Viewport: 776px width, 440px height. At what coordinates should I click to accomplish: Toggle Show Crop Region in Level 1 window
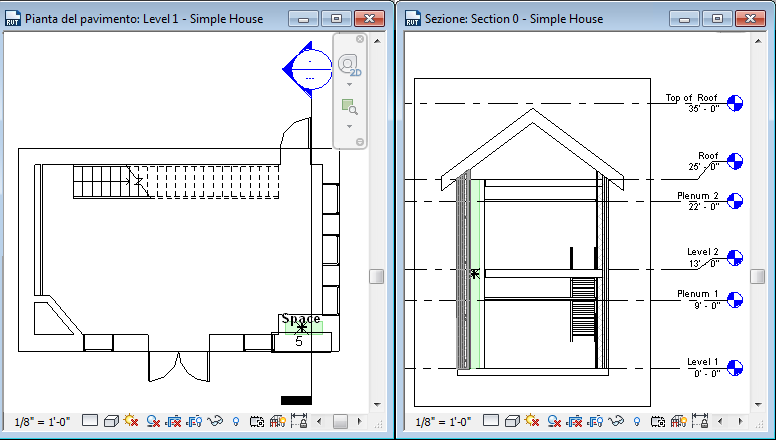(x=194, y=421)
